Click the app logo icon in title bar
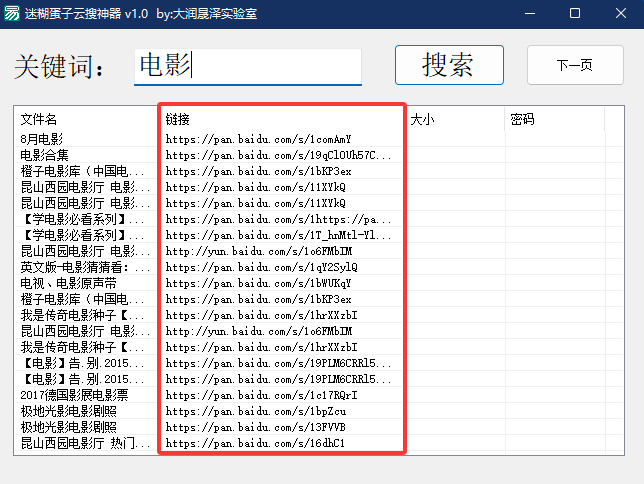This screenshot has width=644, height=484. pos(12,13)
